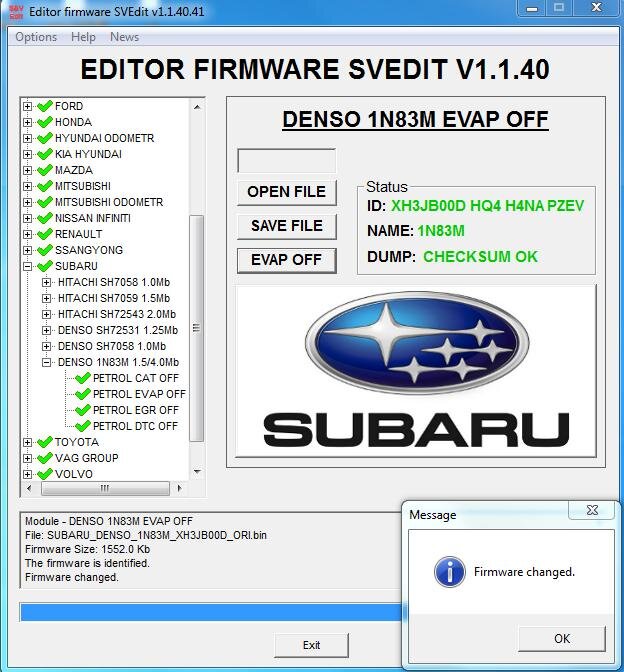Click log line 'Firmware Size: 1552.0 Kb'
Screen dimensions: 624x672
tap(87, 549)
